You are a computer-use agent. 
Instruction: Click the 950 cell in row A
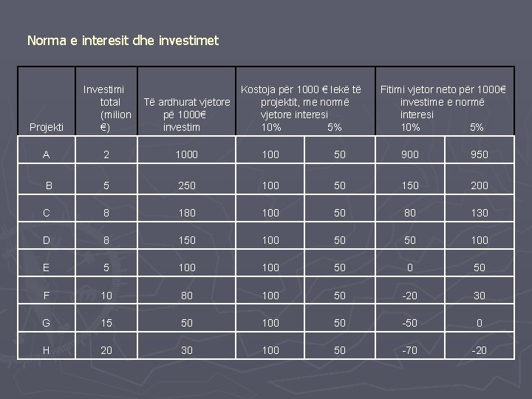pos(480,149)
